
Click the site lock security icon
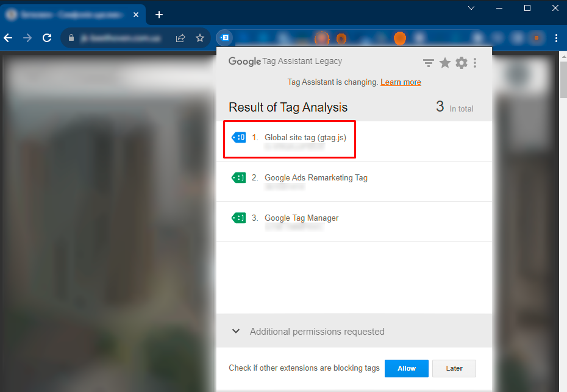pyautogui.click(x=71, y=38)
